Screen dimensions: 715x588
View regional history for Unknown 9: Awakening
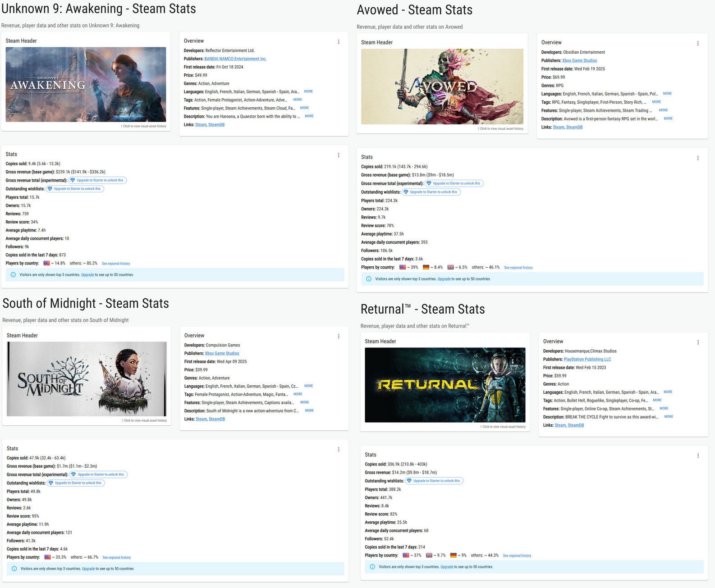(116, 264)
